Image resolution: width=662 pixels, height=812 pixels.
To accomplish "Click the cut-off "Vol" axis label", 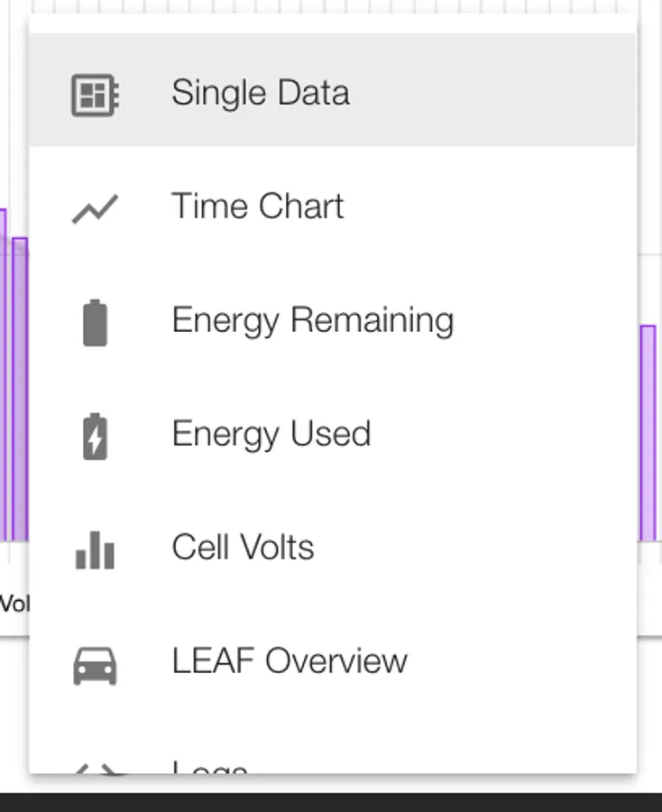I will pyautogui.click(x=14, y=604).
